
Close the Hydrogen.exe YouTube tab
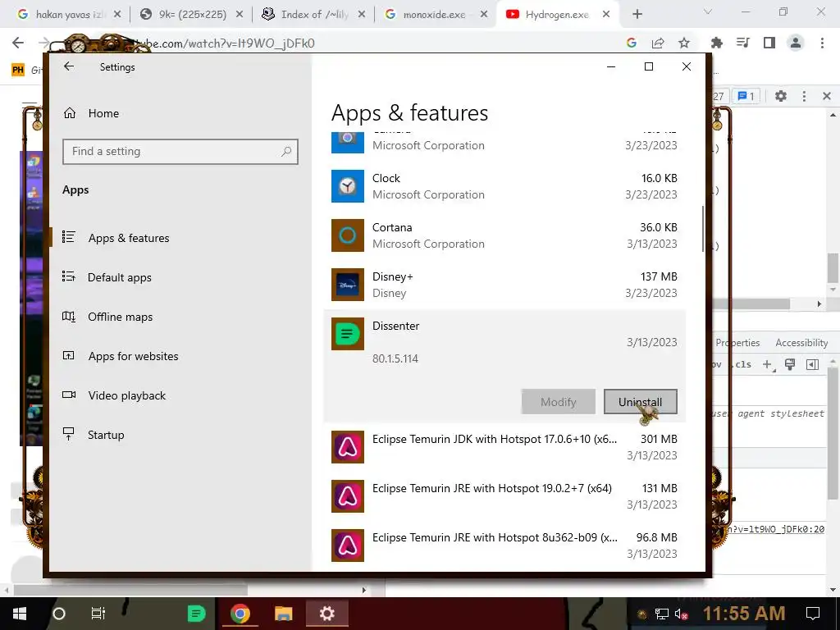point(606,15)
